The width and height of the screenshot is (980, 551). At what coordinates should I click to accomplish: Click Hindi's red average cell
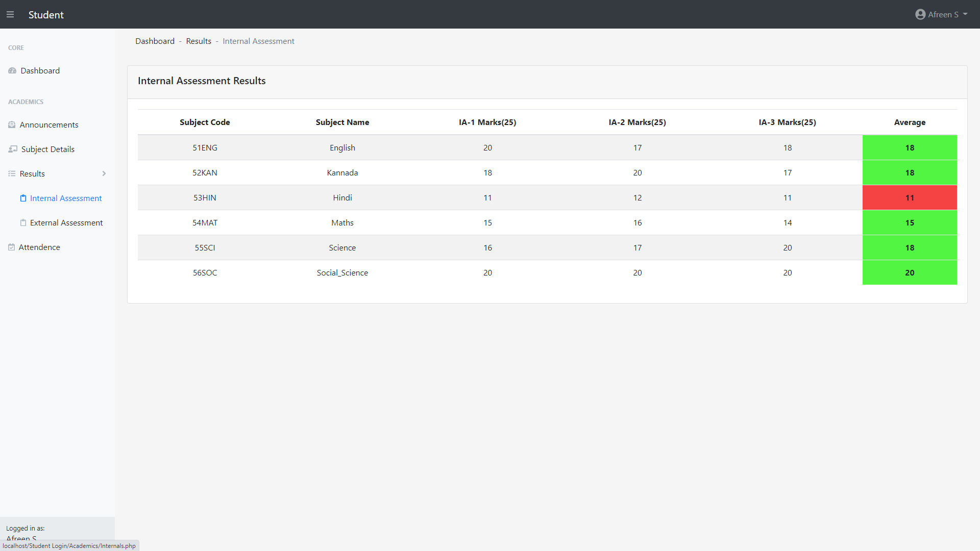pos(910,198)
